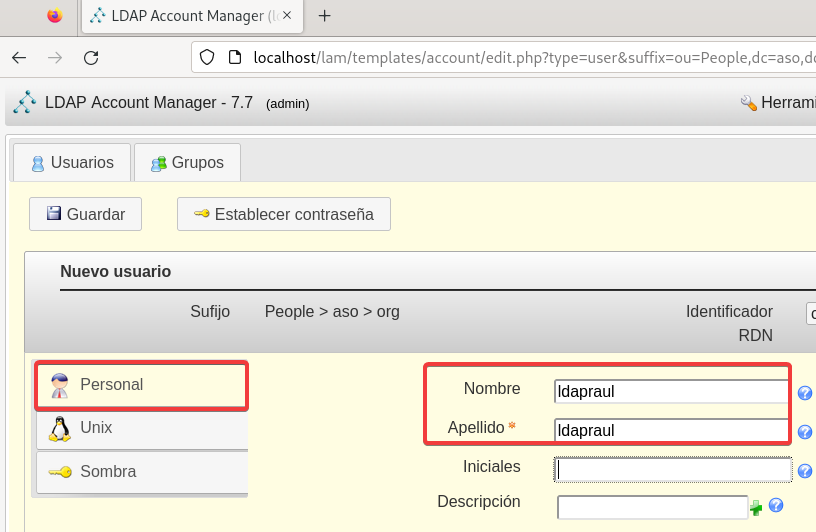Screen dimensions: 816x532
Task: Click the browser reload icon
Action: (x=91, y=57)
